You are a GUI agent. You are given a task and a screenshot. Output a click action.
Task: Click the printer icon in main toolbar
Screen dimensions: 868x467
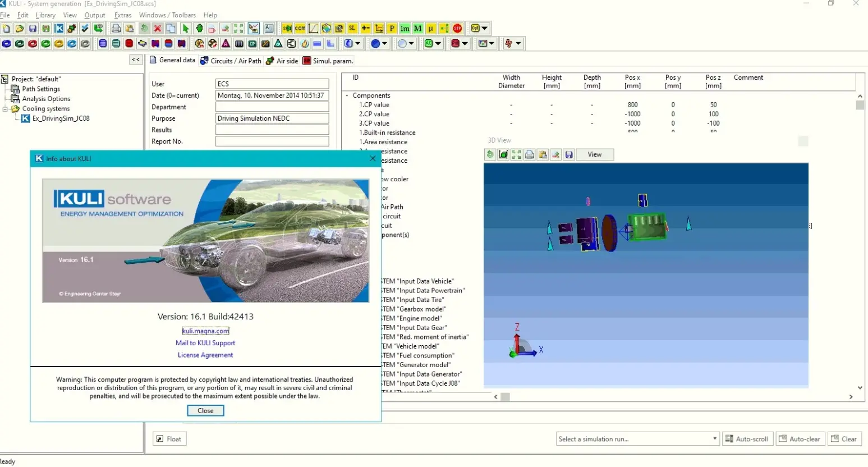[x=116, y=28]
